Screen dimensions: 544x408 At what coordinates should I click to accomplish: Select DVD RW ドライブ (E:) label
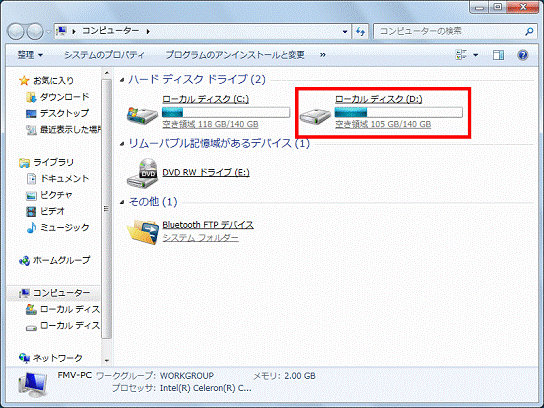click(206, 172)
